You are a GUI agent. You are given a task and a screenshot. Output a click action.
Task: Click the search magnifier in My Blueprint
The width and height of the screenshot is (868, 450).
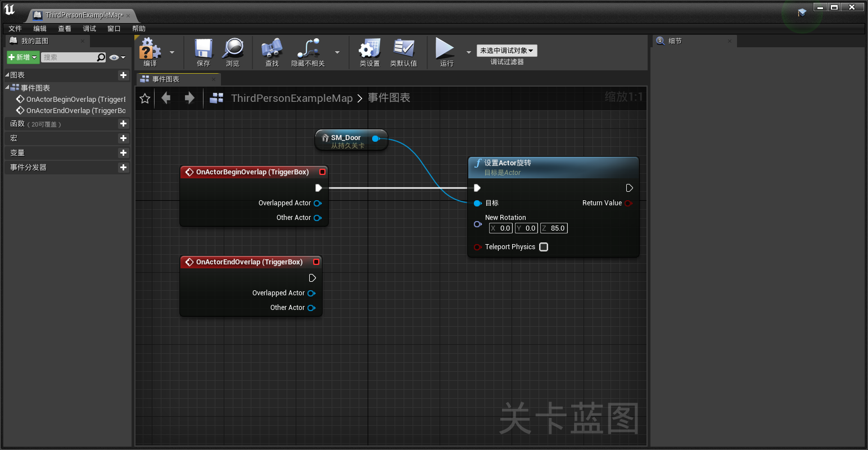point(101,57)
